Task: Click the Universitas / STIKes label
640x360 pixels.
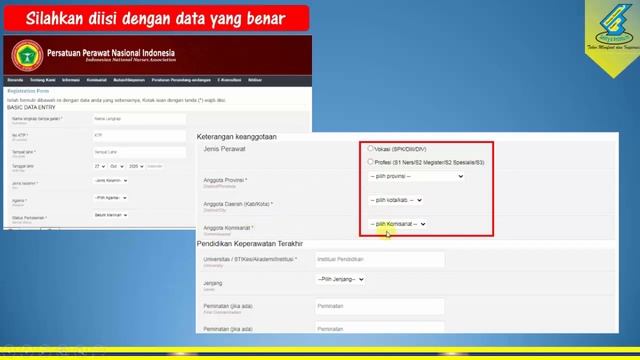Action: tap(250, 259)
